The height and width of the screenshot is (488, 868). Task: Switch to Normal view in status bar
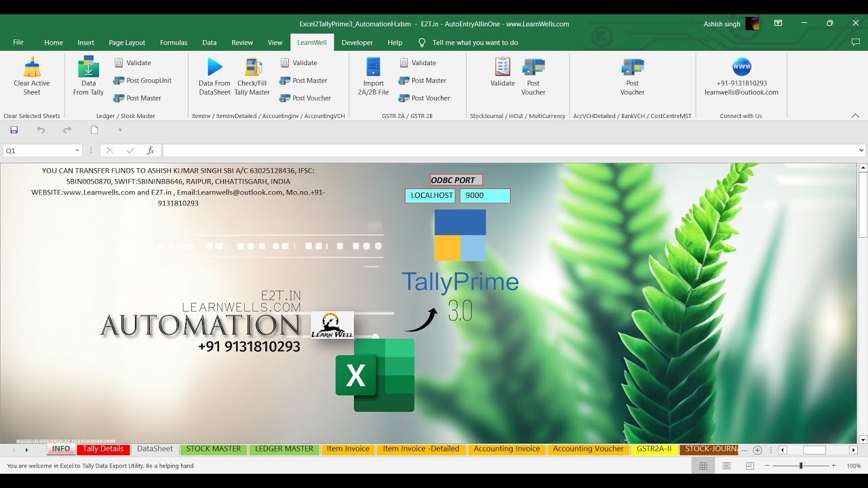coord(703,466)
